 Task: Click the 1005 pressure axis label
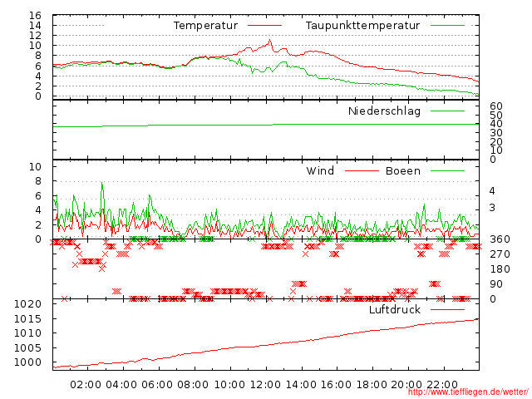tap(27, 347)
